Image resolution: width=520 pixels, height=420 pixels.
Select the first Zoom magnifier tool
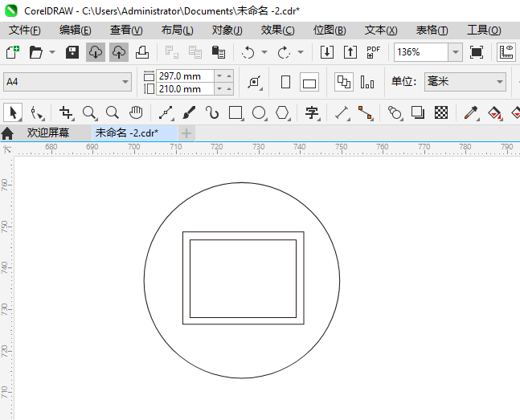[89, 112]
